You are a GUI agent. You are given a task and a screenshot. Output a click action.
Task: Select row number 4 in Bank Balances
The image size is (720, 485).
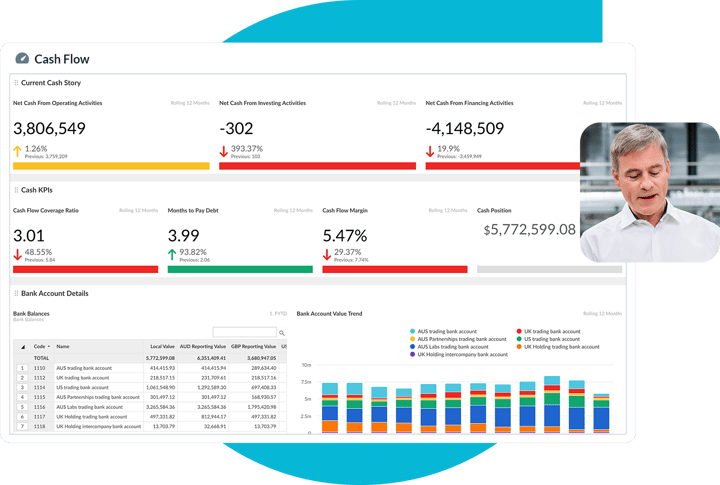pos(22,397)
